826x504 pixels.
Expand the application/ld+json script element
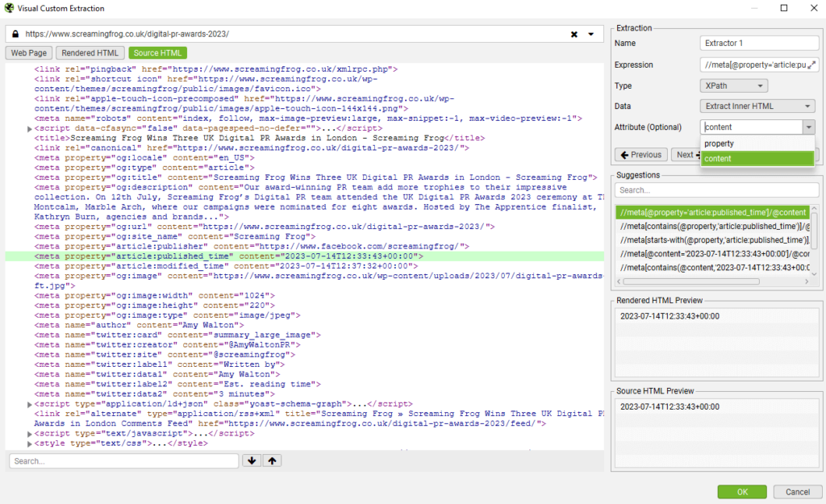(30, 403)
